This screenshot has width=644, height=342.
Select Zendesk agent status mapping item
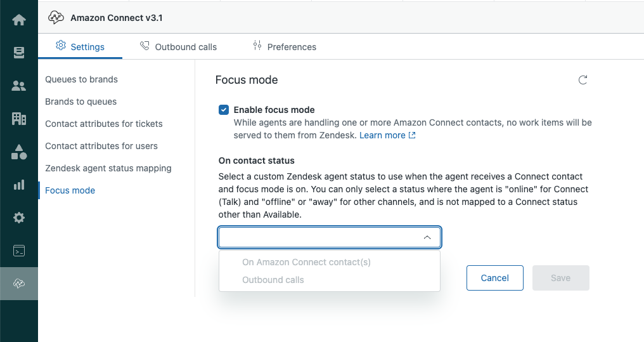(x=108, y=168)
